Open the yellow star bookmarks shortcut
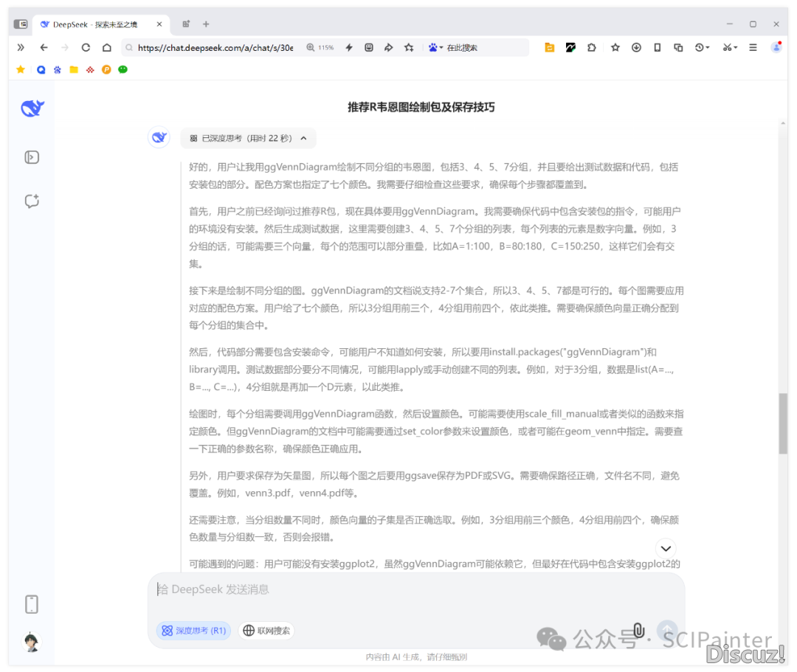797x672 pixels. coord(21,69)
